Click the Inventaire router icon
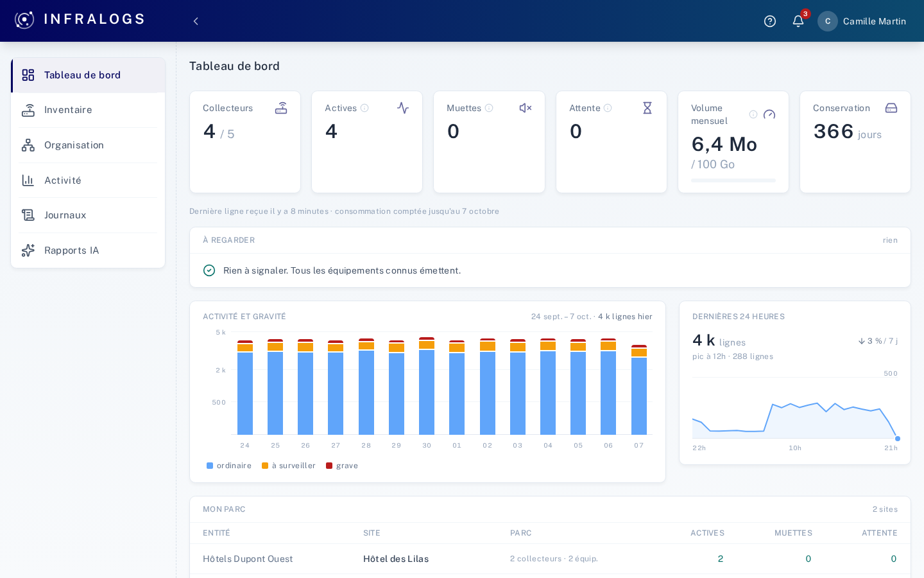Viewport: 924px width, 578px height. [x=28, y=110]
